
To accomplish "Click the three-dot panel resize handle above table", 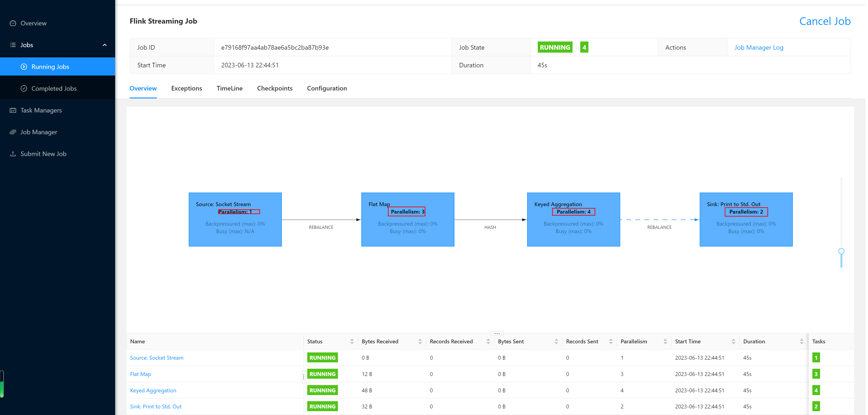I will click(497, 333).
